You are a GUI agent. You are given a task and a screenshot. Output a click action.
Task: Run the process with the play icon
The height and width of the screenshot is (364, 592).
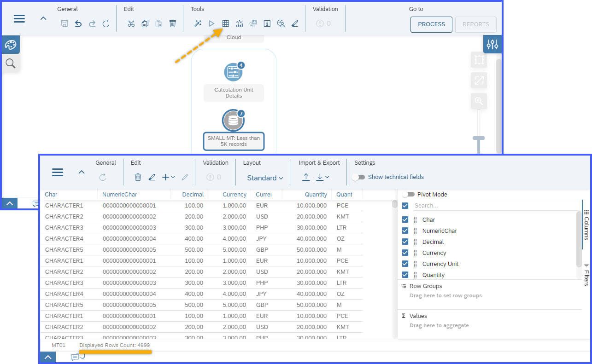211,23
